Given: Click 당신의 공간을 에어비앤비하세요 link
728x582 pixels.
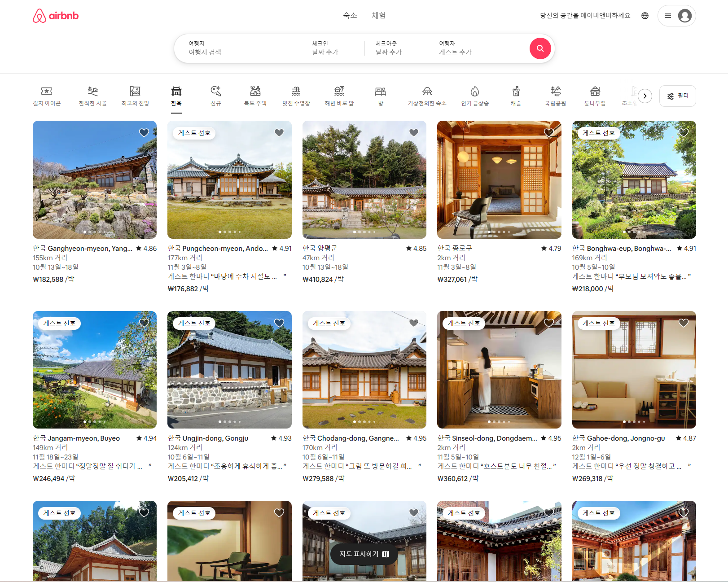Looking at the screenshot, I should pyautogui.click(x=585, y=16).
